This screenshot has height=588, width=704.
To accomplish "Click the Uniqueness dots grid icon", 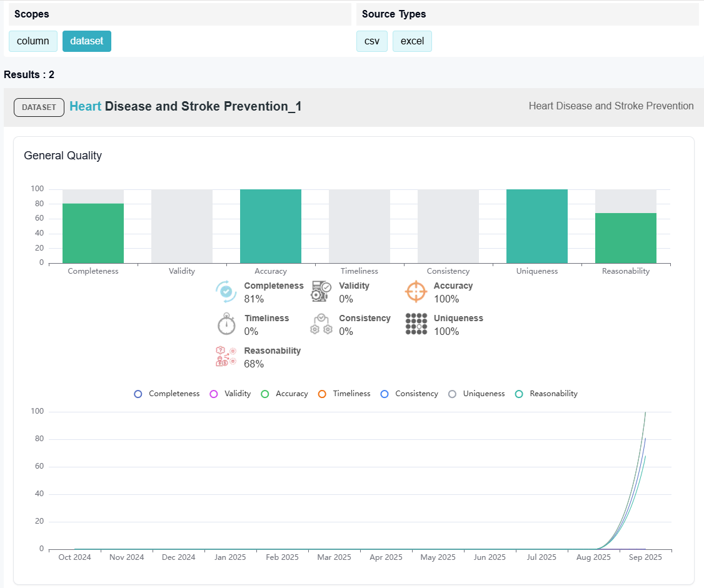I will [x=416, y=324].
